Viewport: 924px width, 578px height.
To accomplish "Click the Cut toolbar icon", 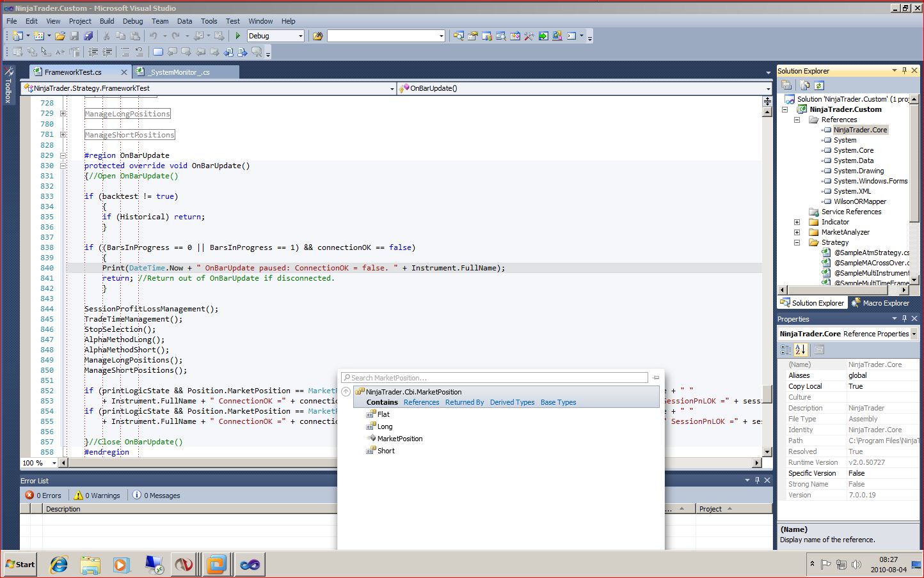I will [106, 36].
